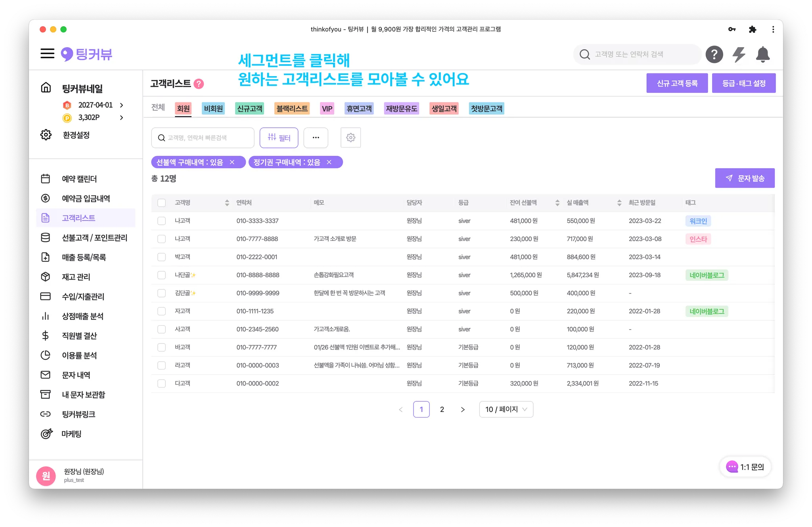Expand the 3,302P points chevron
The width and height of the screenshot is (812, 527).
[x=122, y=117]
